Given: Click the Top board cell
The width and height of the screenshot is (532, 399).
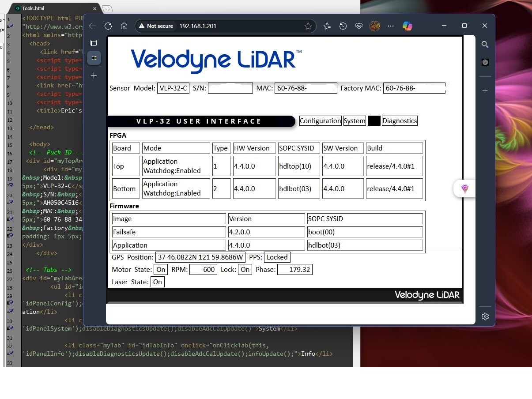Looking at the screenshot, I should 126,166.
